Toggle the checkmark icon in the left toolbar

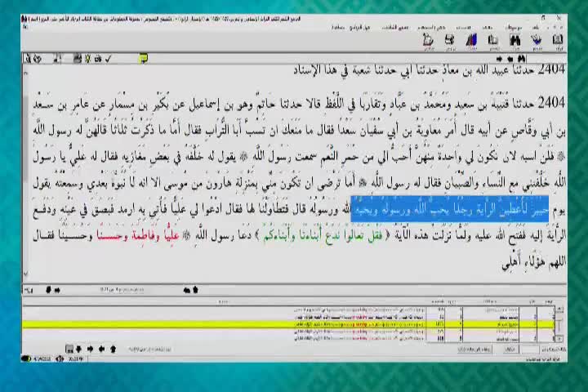coord(109,59)
